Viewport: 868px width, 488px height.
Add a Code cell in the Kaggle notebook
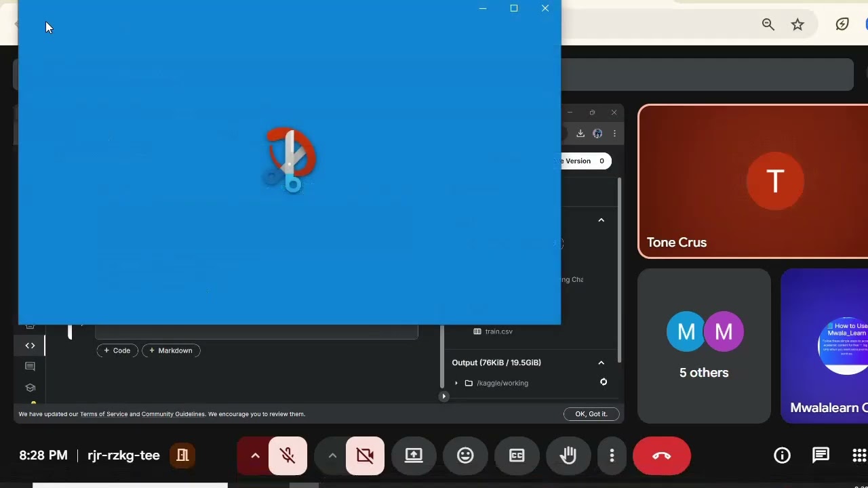coord(117,350)
